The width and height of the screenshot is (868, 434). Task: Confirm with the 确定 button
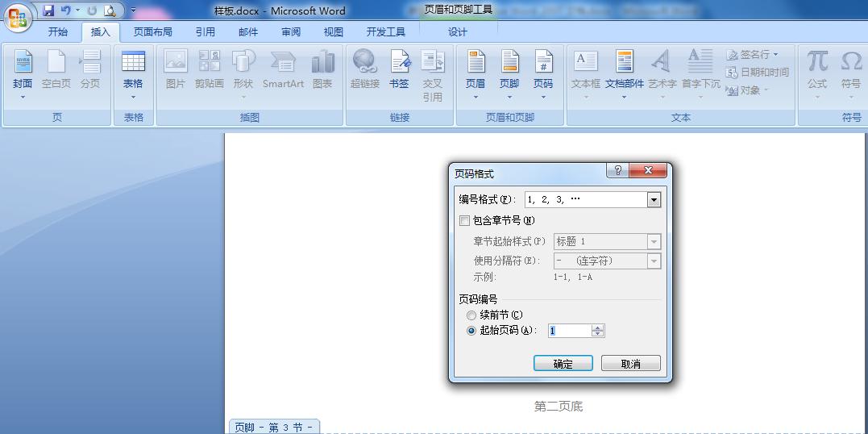563,364
